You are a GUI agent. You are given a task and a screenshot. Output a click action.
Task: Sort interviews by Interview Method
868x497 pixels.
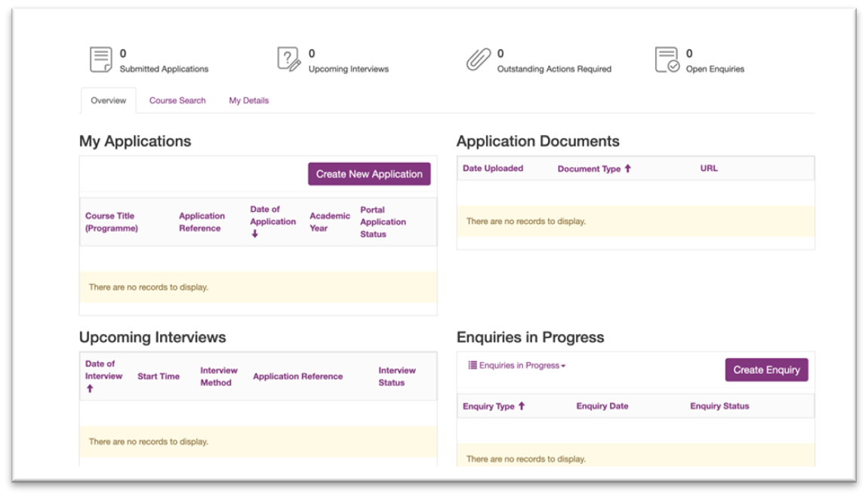[x=219, y=376]
